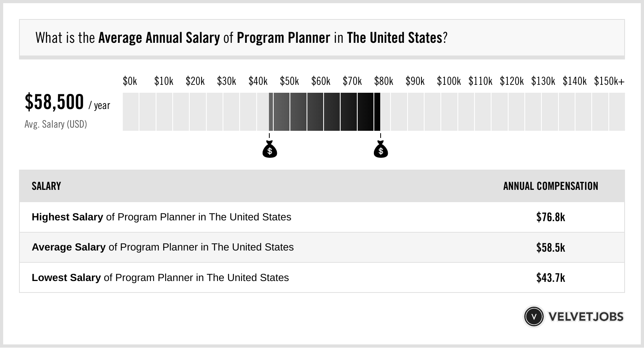Click the $150k+ scale label
Viewport: 644px width, 348px height.
[x=609, y=81]
